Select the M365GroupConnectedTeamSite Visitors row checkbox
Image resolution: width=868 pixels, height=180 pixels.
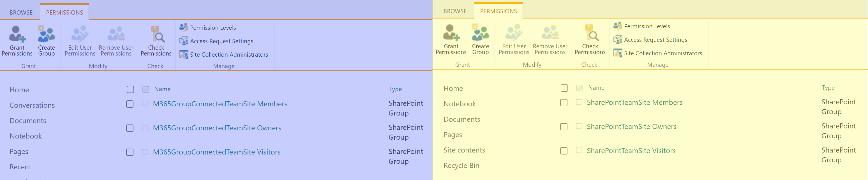130,152
